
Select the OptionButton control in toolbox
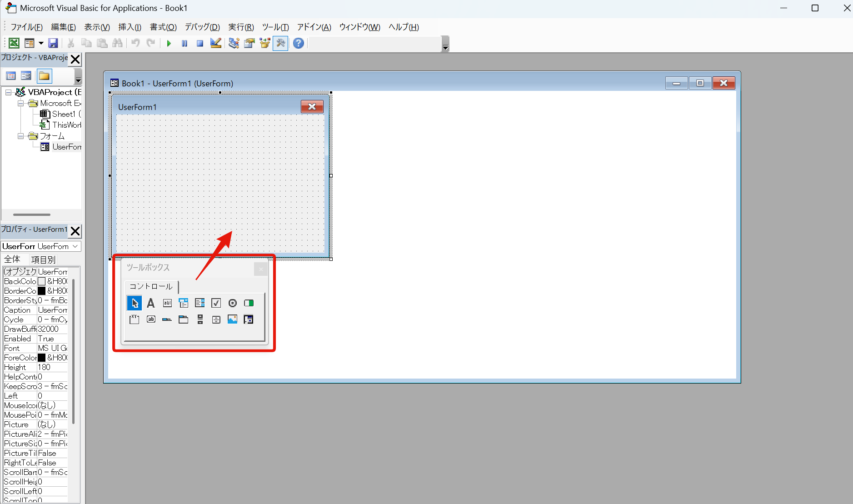click(x=232, y=303)
